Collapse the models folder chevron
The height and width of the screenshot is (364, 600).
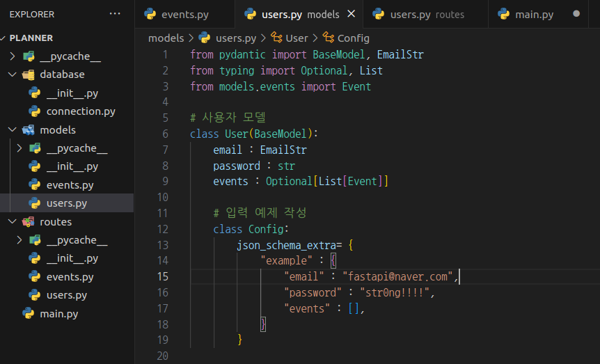point(13,129)
